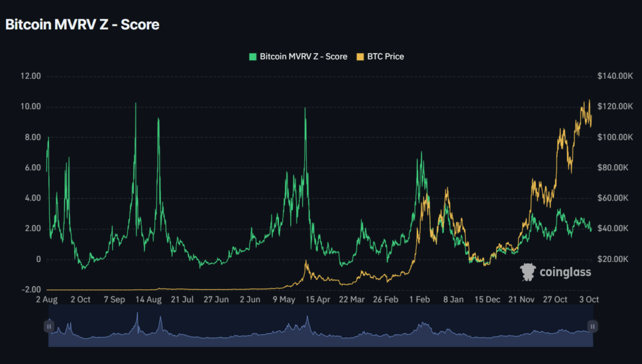The height and width of the screenshot is (364, 642).
Task: Click the 12.00 value on left axis
Action: pyautogui.click(x=30, y=76)
